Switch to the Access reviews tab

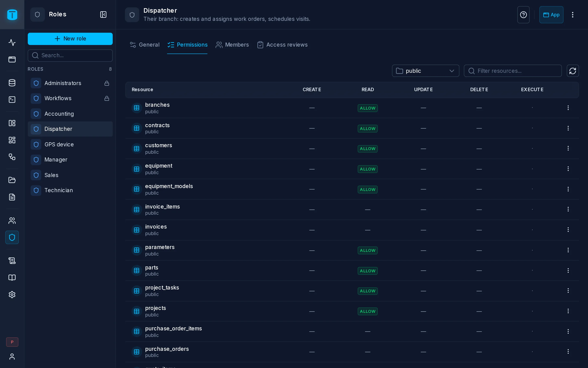(x=282, y=45)
